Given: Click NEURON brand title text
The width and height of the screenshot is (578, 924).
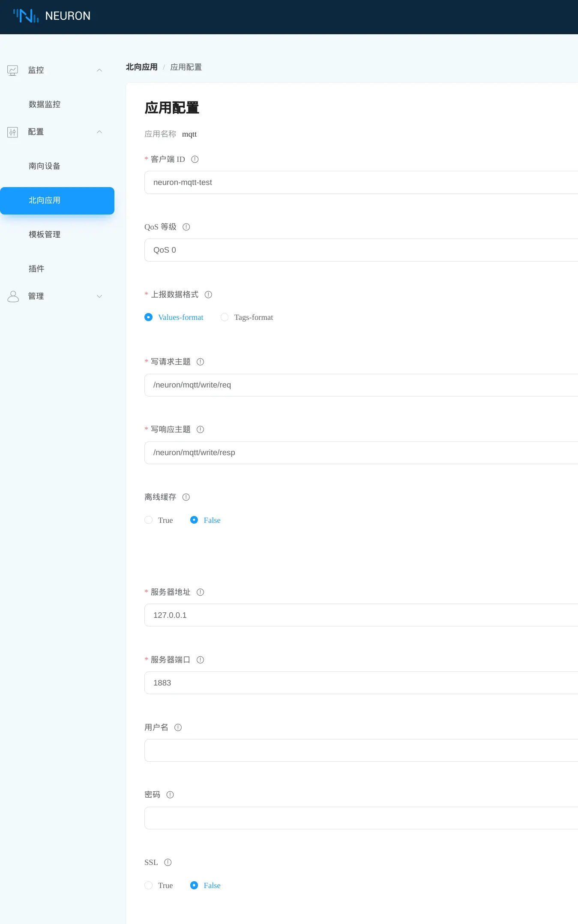Looking at the screenshot, I should [x=68, y=16].
